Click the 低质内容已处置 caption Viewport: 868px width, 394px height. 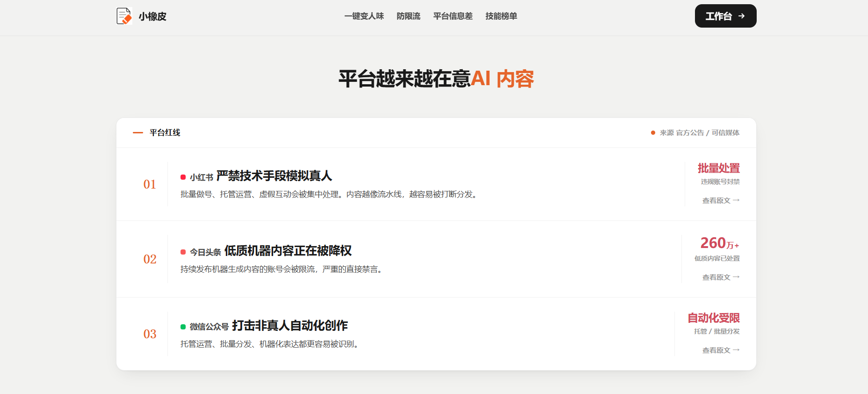coord(717,258)
